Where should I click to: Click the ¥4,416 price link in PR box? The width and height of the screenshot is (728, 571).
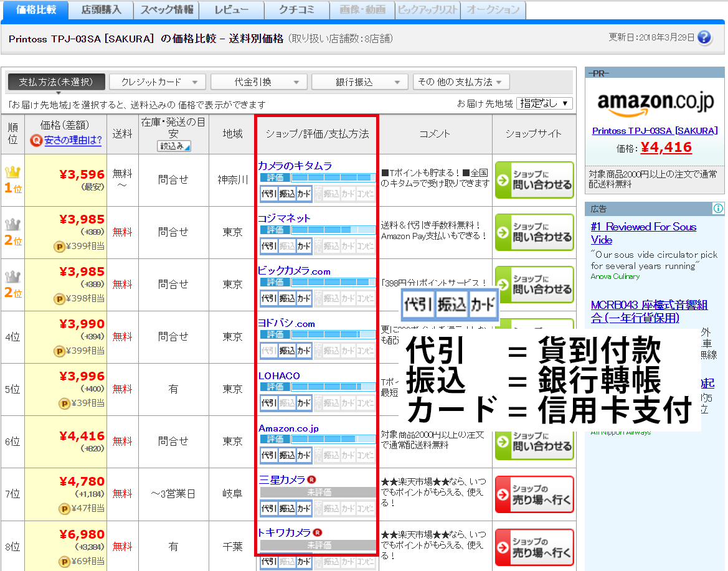click(666, 148)
